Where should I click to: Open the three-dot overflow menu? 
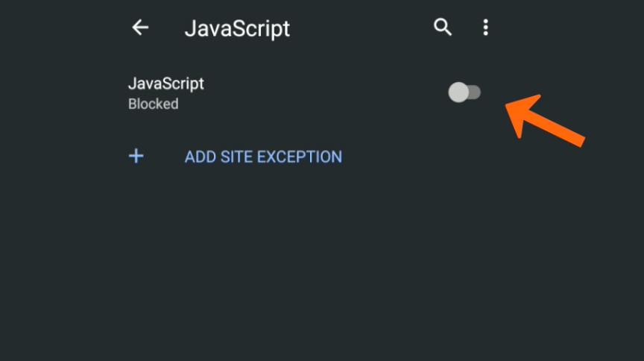click(x=486, y=28)
